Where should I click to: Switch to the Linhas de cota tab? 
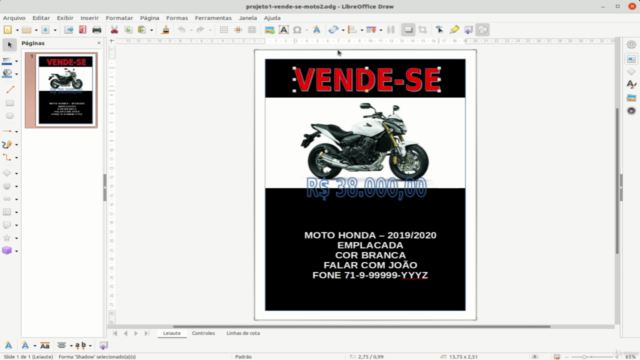click(x=243, y=333)
